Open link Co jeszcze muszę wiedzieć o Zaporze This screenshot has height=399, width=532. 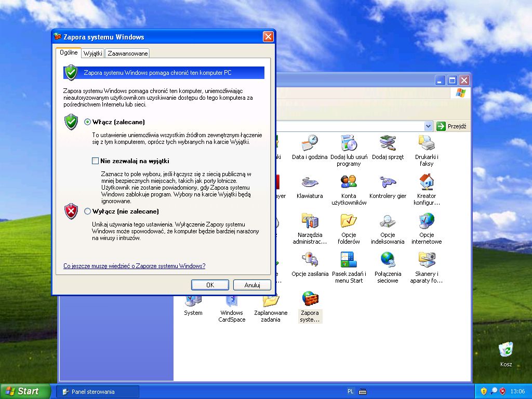tap(135, 266)
